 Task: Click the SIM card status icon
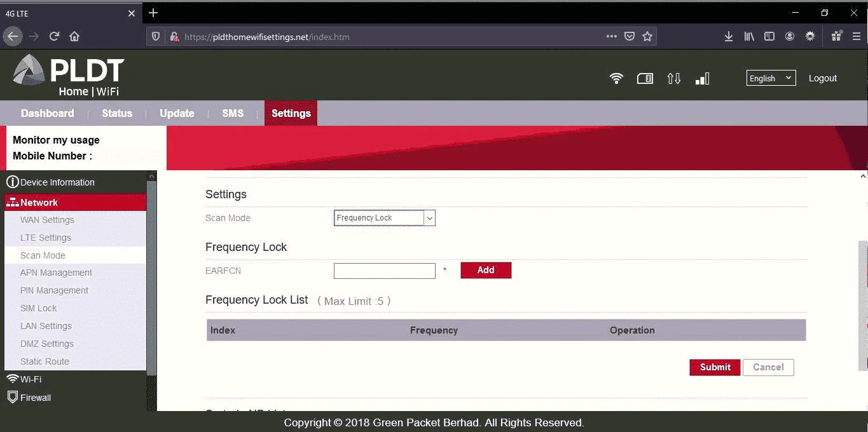(x=645, y=78)
